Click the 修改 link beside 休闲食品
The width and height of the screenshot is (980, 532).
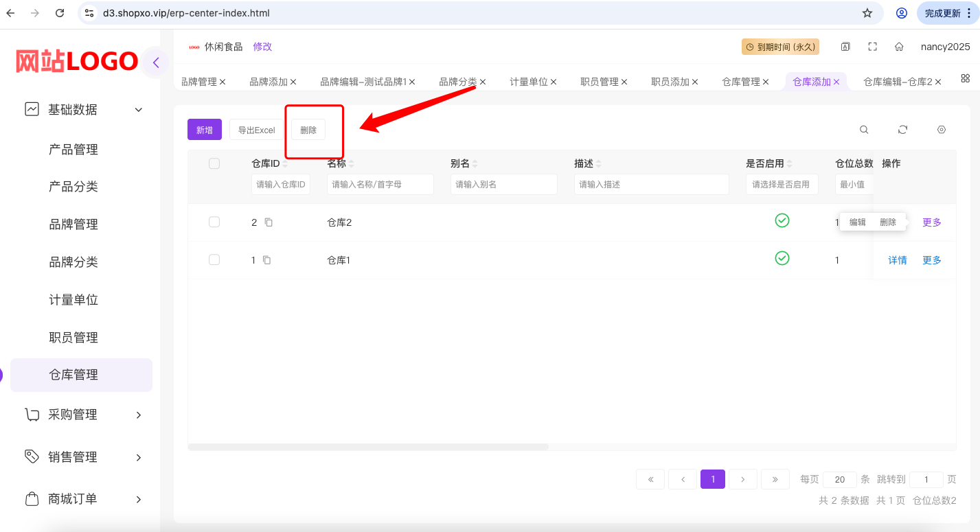[262, 47]
